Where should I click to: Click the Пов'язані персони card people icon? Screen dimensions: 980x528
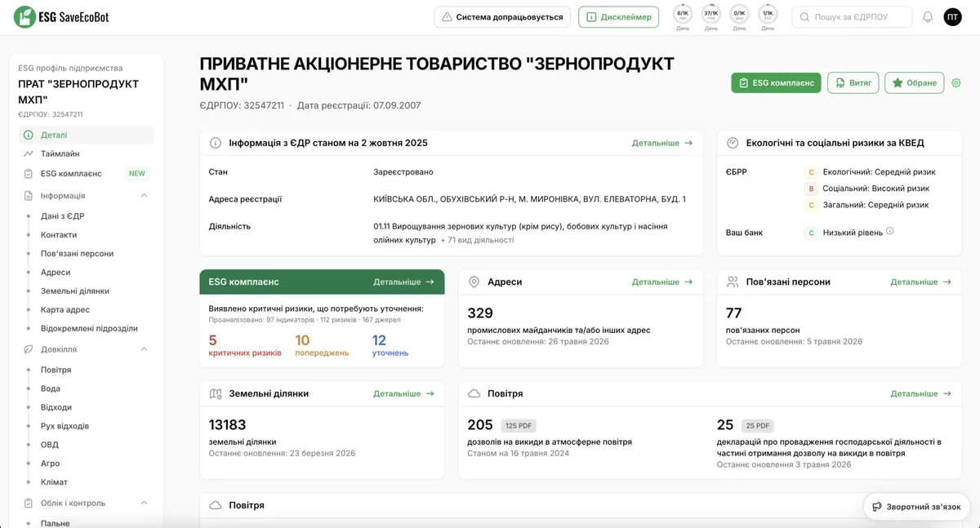pos(733,282)
